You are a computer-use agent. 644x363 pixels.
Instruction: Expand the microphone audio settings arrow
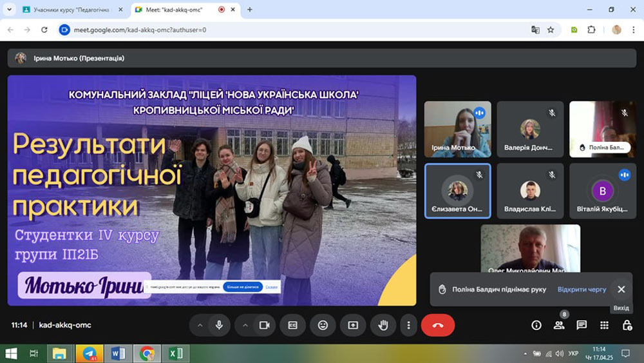(200, 326)
